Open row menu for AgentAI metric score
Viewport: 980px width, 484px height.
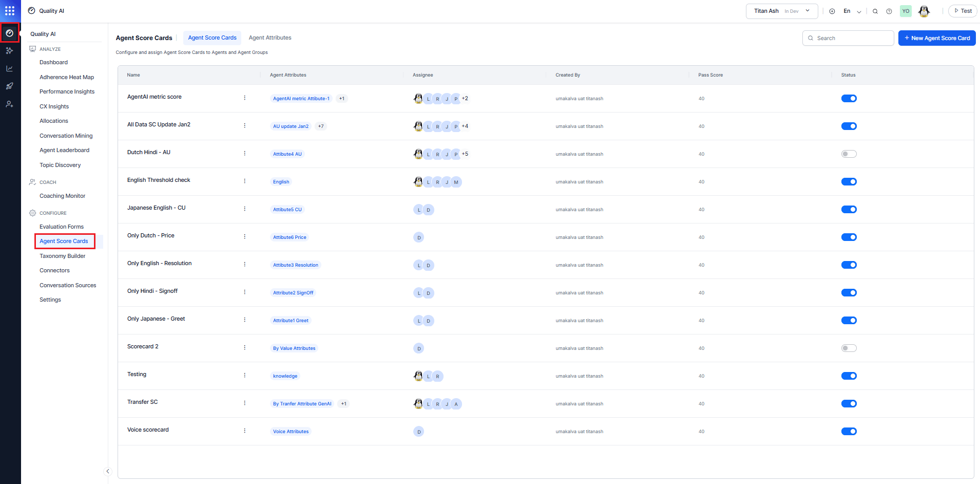(244, 98)
